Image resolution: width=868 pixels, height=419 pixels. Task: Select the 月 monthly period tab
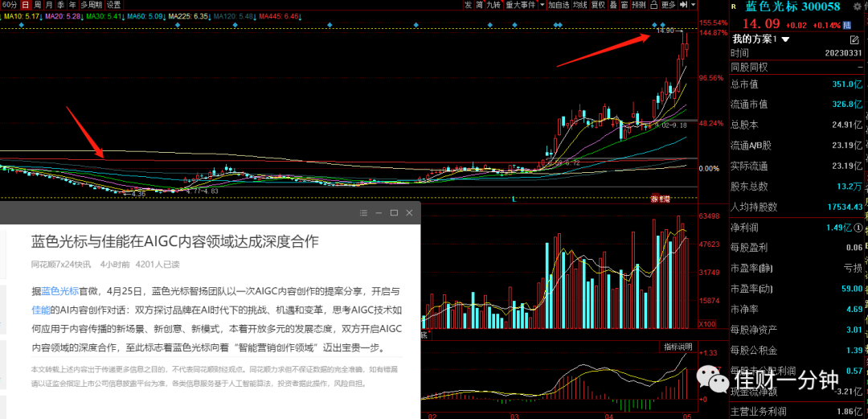pyautogui.click(x=49, y=5)
